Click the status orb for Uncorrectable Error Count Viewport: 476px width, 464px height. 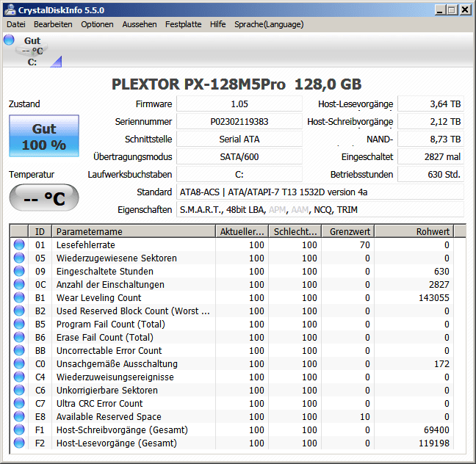[19, 350]
